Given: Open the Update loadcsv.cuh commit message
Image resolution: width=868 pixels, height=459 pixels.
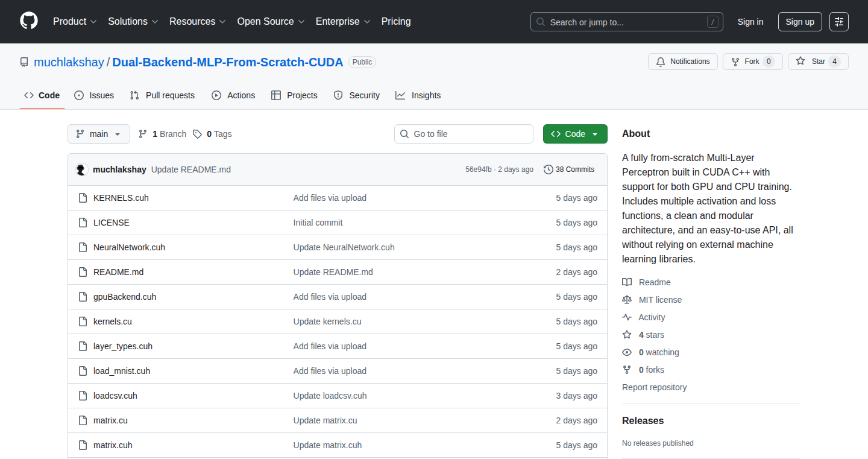Looking at the screenshot, I should 330,396.
